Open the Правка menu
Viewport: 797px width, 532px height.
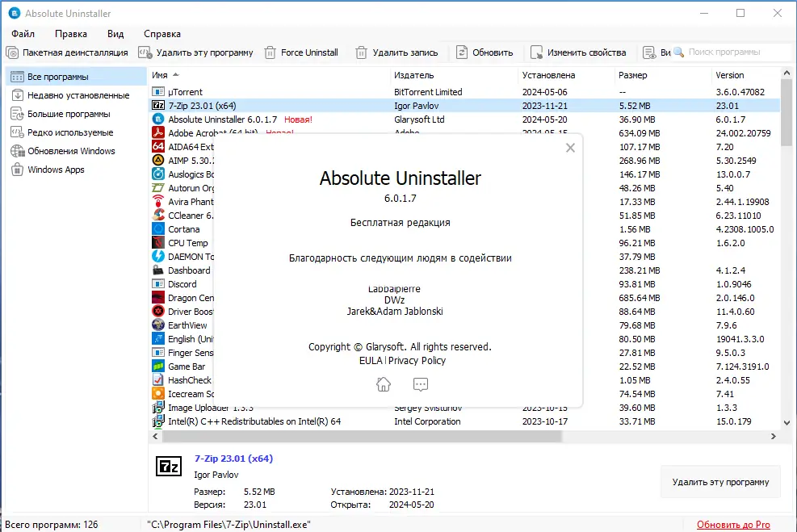[x=70, y=34]
